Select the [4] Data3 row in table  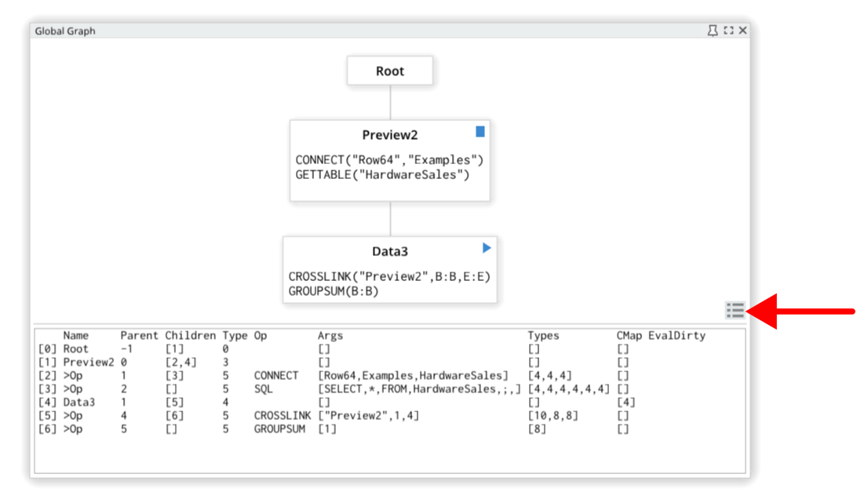click(390, 403)
